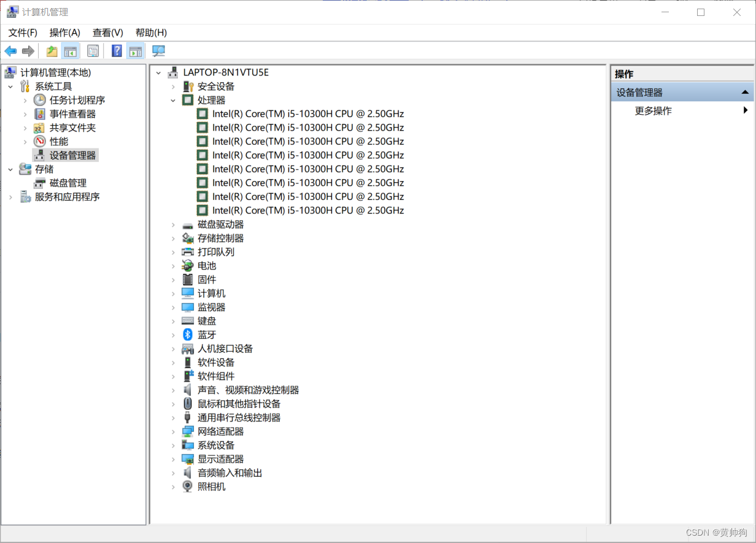Click the Properties toolbar icon
Viewport: 756px width, 543px height.
pyautogui.click(x=93, y=51)
